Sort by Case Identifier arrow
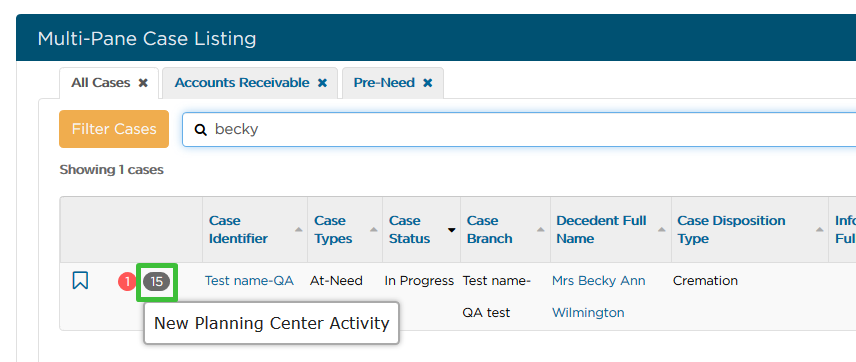This screenshot has height=362, width=856. (299, 230)
